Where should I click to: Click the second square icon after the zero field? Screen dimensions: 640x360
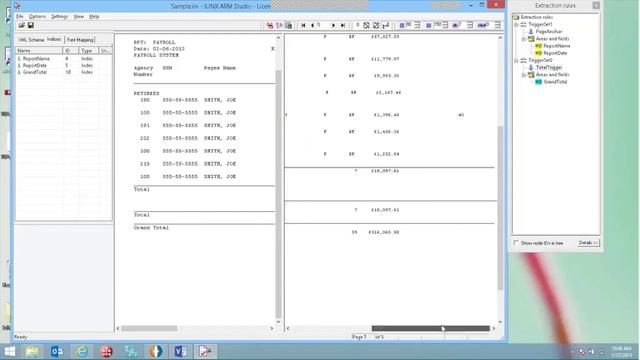[x=376, y=25]
